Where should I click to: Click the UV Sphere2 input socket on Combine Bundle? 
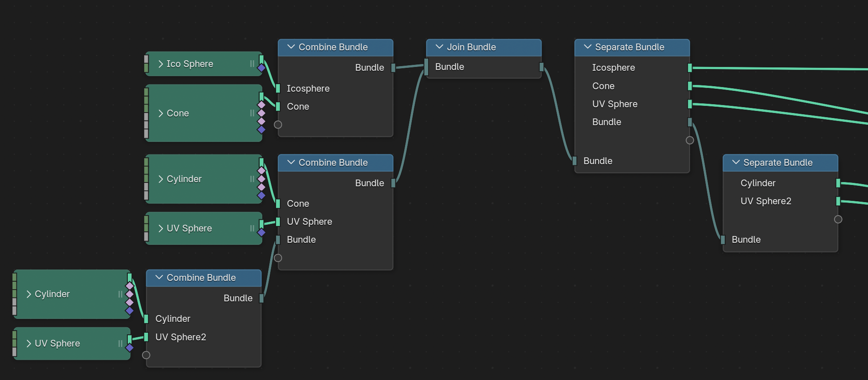pos(146,337)
